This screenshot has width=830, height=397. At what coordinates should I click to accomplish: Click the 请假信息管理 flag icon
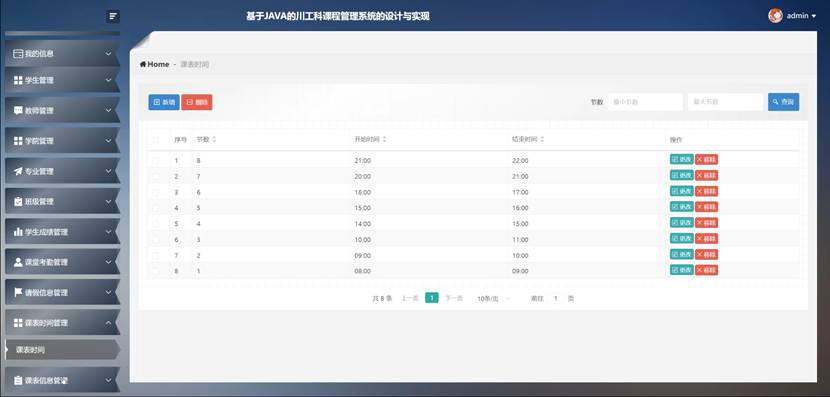[x=18, y=292]
